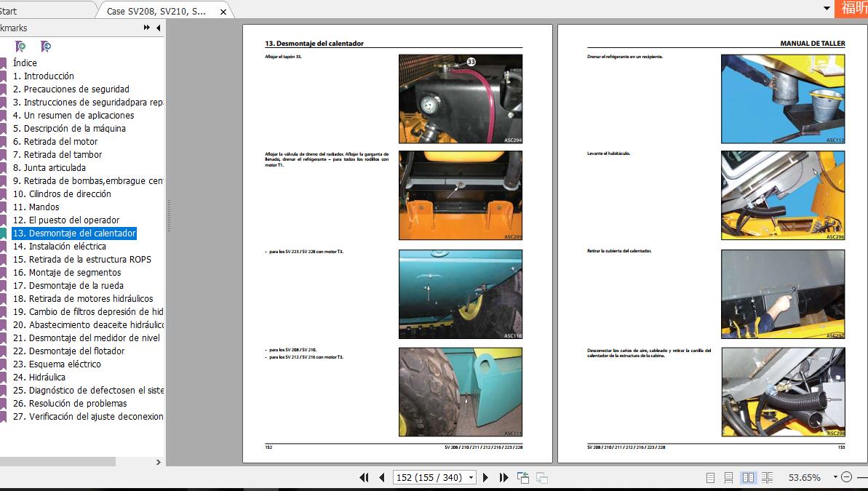Open bookmark 6. Retirada del motor
The width and height of the screenshot is (868, 491).
60,142
